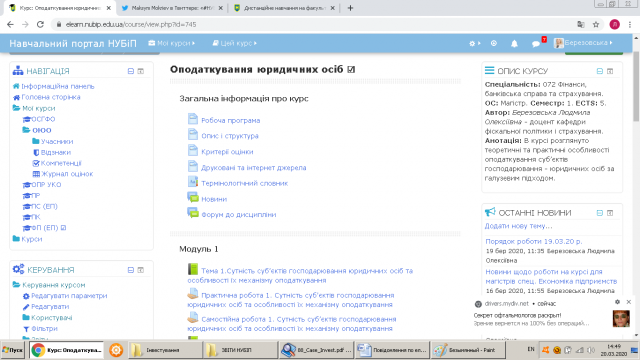Open Відзнаки in navigation
640x360 pixels.
tap(56, 152)
